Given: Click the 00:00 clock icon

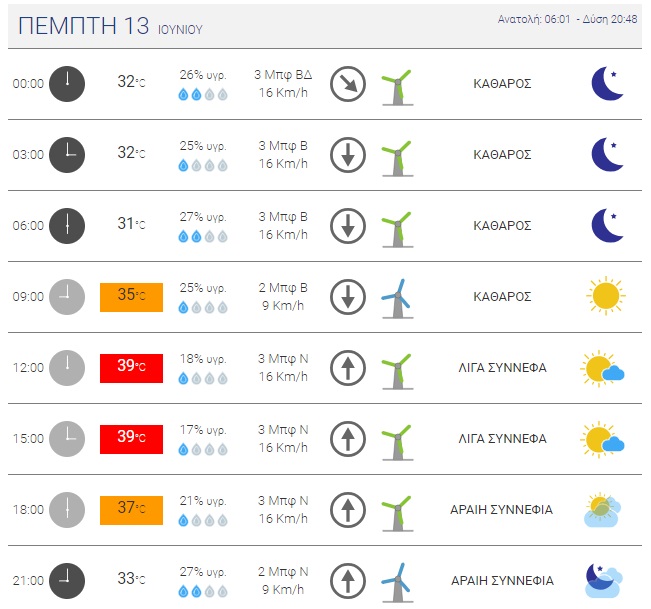Looking at the screenshot, I should point(67,83).
